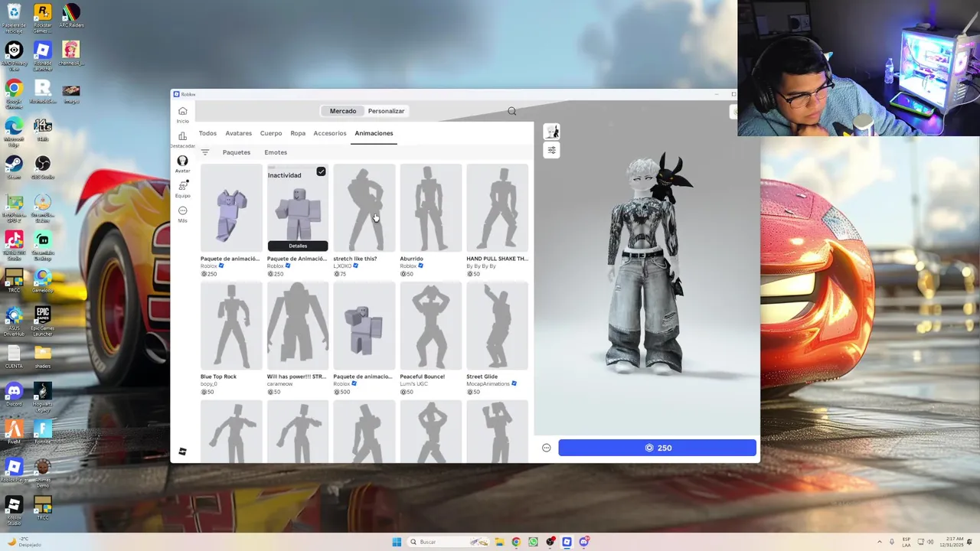The image size is (980, 551).
Task: Select the Todos category tab
Action: click(x=207, y=133)
